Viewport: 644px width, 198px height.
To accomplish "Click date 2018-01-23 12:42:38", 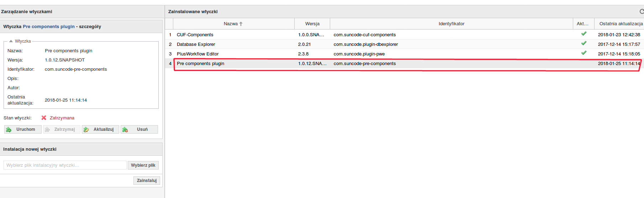I will pos(619,35).
